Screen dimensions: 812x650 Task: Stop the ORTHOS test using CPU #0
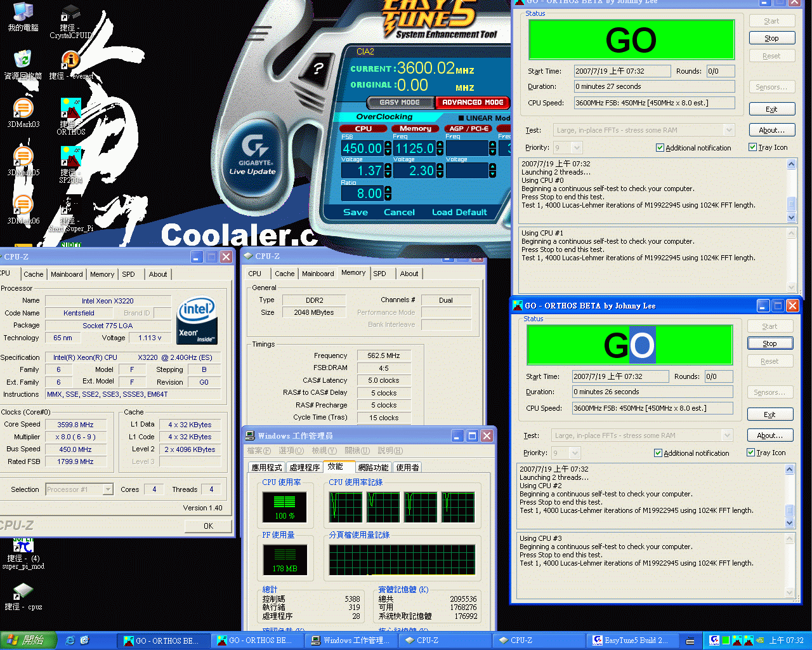[x=771, y=38]
